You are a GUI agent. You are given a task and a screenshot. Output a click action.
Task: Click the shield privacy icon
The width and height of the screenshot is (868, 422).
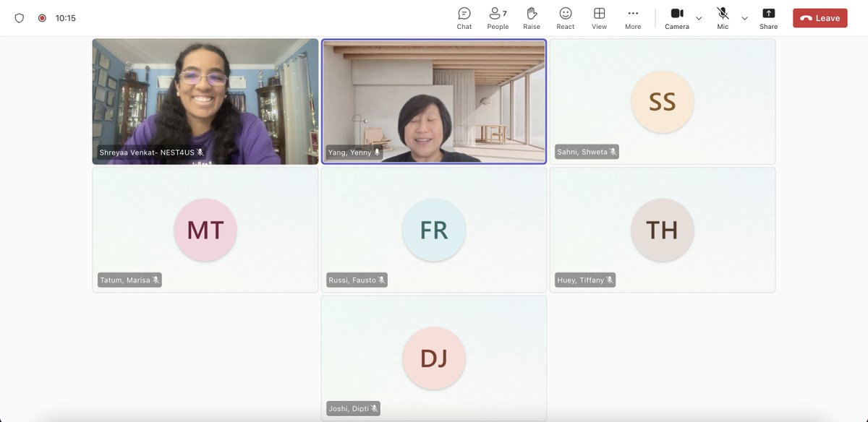(x=20, y=18)
